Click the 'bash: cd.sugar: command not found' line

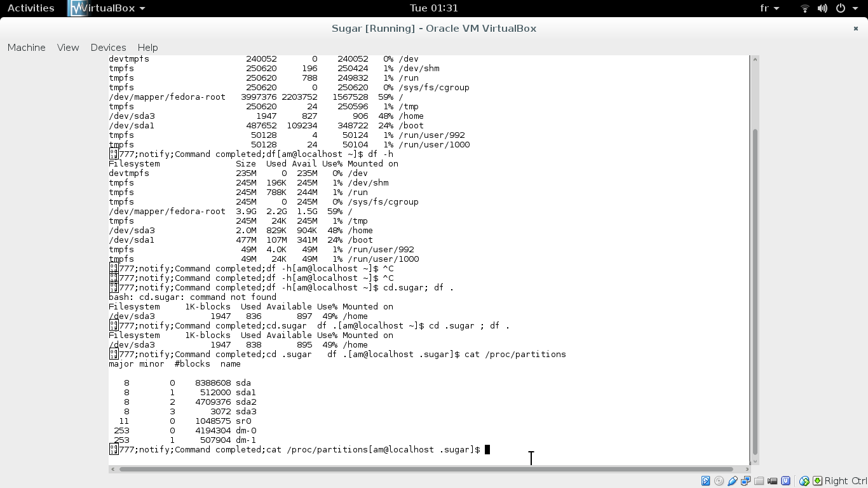point(193,297)
